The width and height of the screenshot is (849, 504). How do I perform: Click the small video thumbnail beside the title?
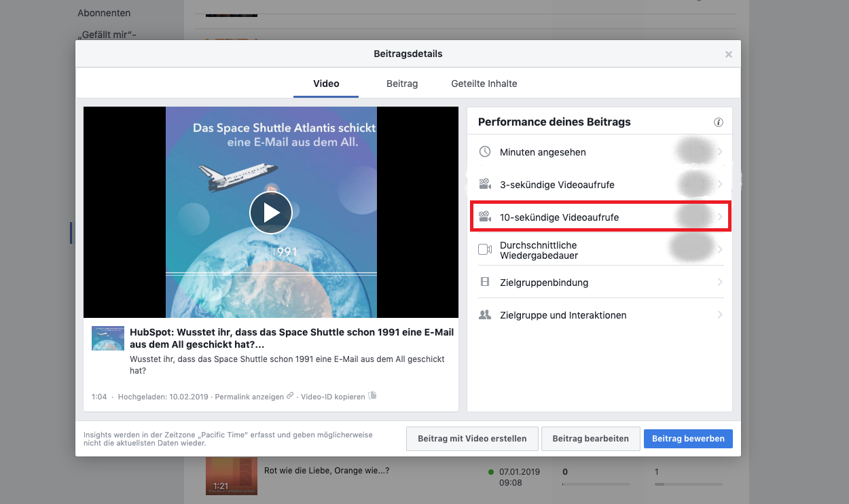[108, 338]
